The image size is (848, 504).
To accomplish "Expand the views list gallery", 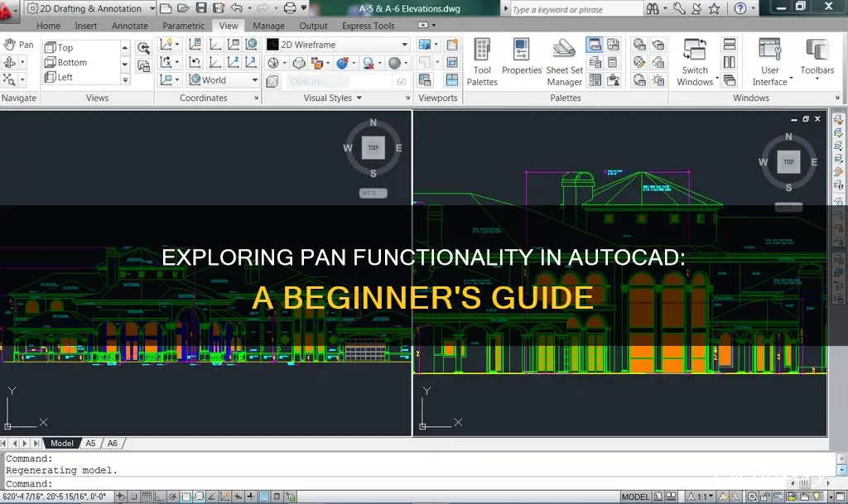I will [x=125, y=80].
